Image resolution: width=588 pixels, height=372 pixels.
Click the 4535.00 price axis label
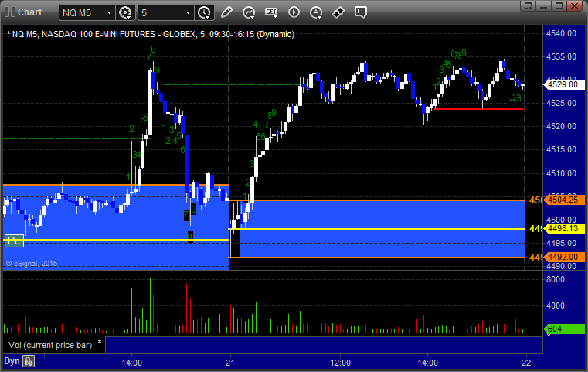562,56
